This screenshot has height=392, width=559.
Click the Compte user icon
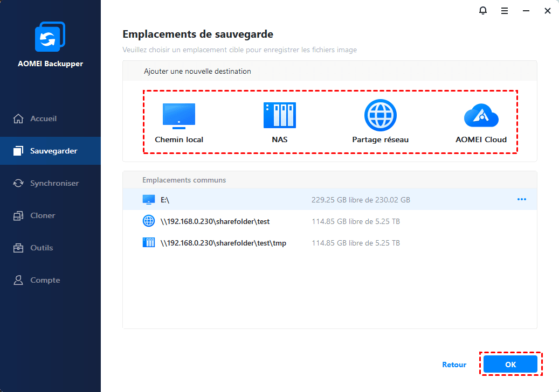(18, 280)
